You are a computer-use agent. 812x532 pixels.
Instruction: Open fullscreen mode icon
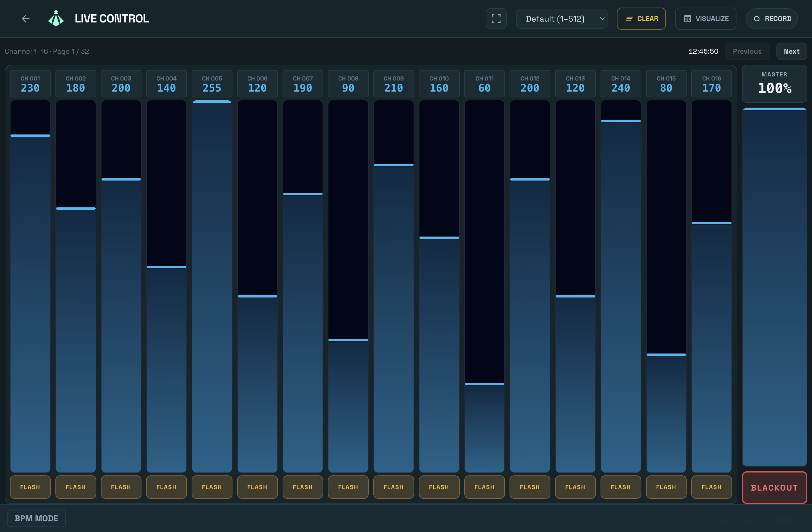tap(496, 19)
